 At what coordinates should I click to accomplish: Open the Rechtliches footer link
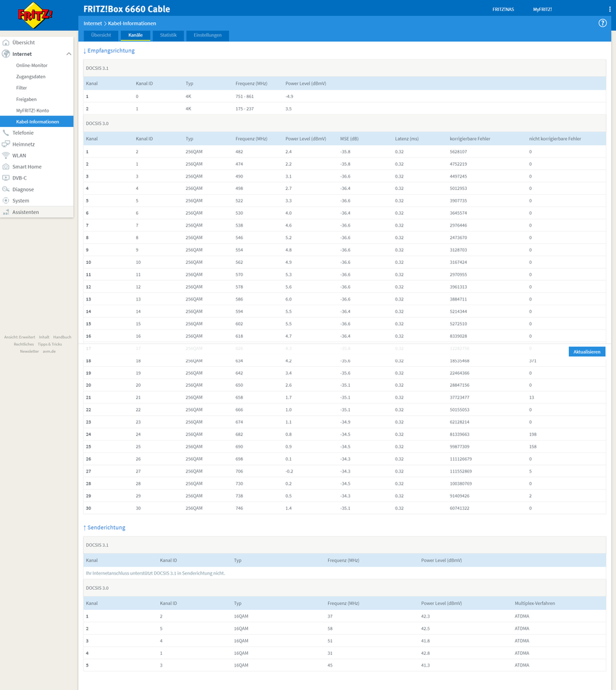[23, 344]
